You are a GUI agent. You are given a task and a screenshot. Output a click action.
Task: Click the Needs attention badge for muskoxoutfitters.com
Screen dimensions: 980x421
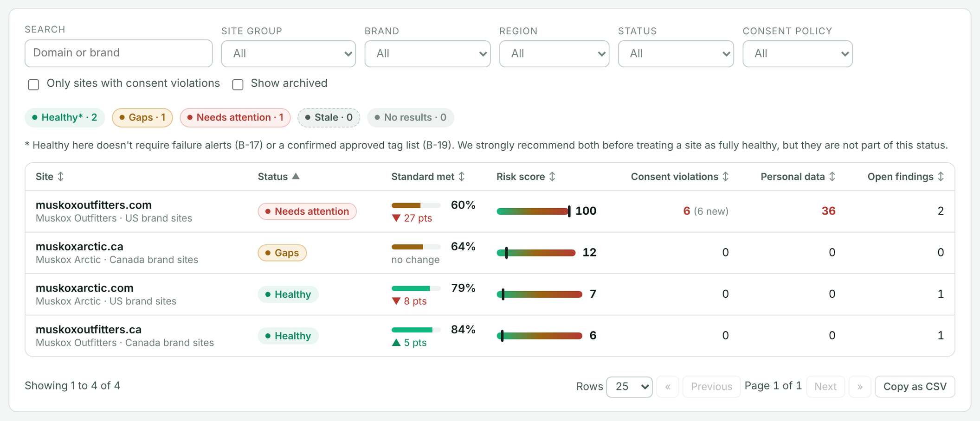click(x=307, y=211)
